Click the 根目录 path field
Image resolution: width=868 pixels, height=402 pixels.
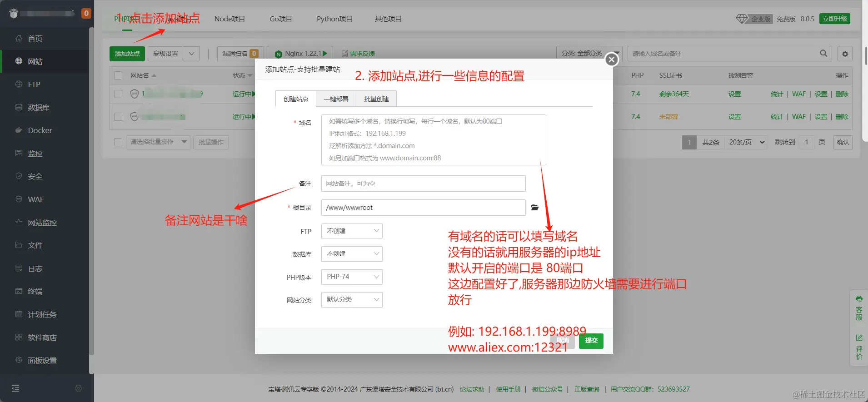pos(423,208)
